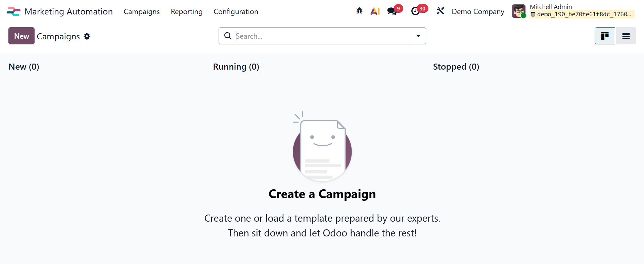644x264 pixels.
Task: Click the wrench and screwdriver tools icon
Action: (x=440, y=11)
